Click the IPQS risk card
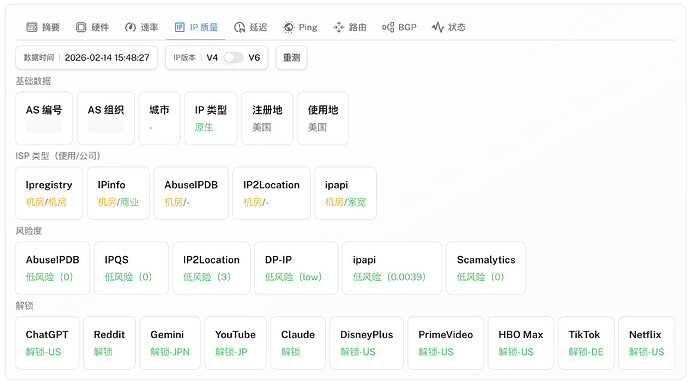Viewport: 690px width, 382px height. click(131, 268)
